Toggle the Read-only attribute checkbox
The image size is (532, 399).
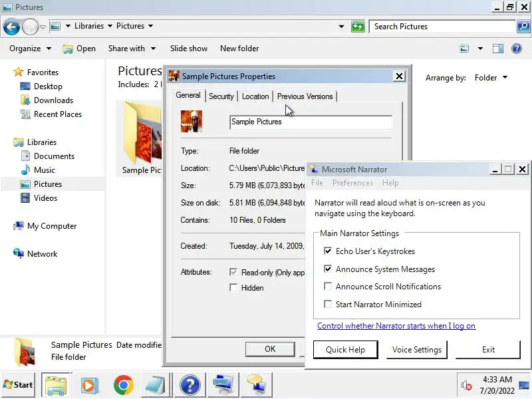click(x=233, y=272)
